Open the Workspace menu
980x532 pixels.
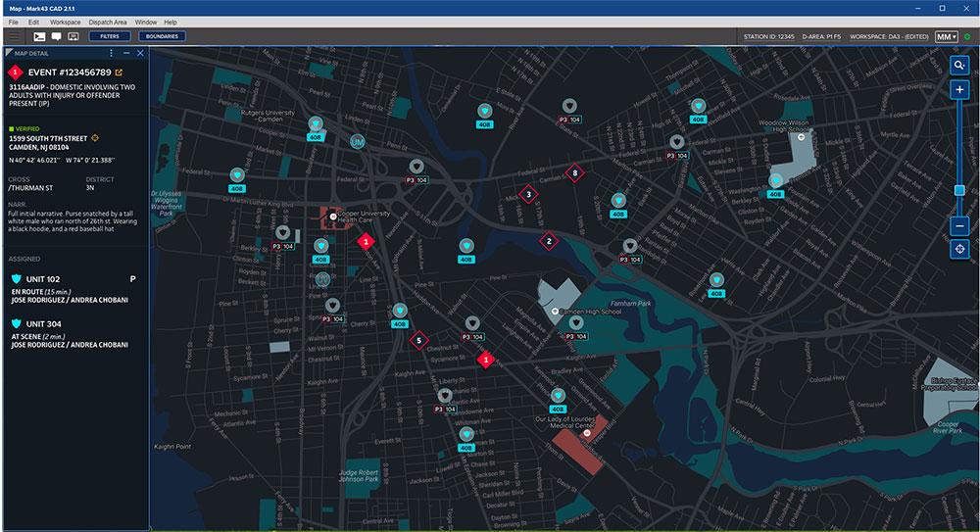[66, 22]
